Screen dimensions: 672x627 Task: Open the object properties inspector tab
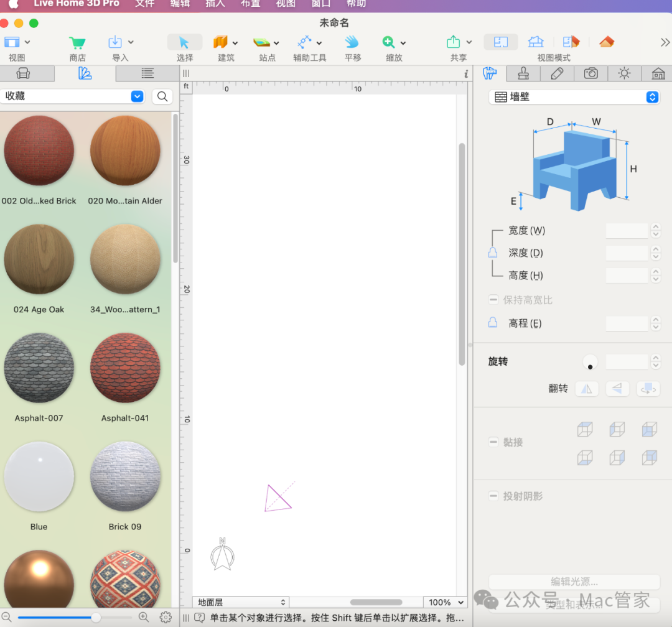coord(490,74)
